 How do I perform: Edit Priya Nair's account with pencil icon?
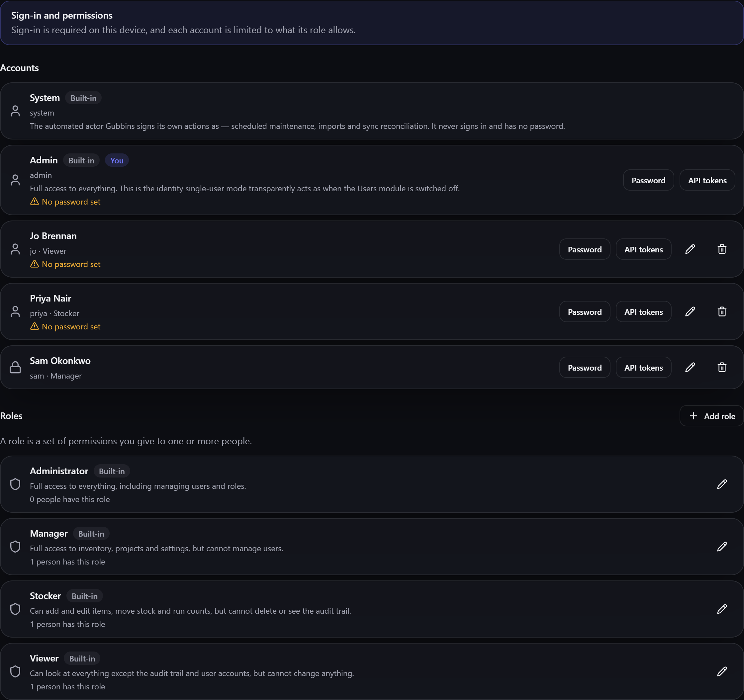coord(690,312)
